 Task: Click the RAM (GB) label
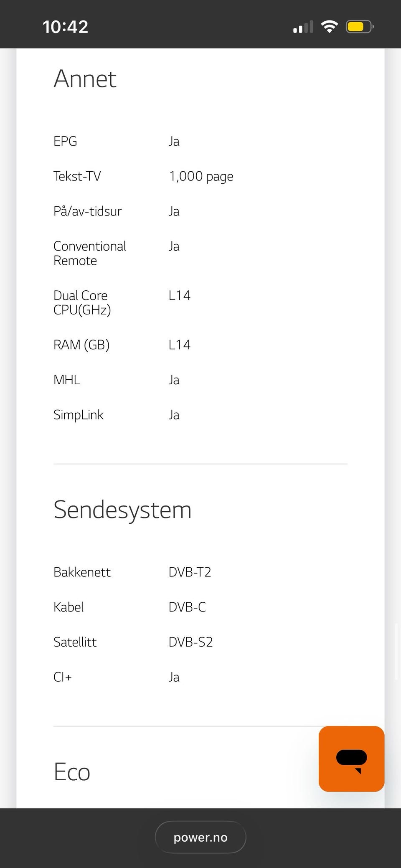point(81,345)
